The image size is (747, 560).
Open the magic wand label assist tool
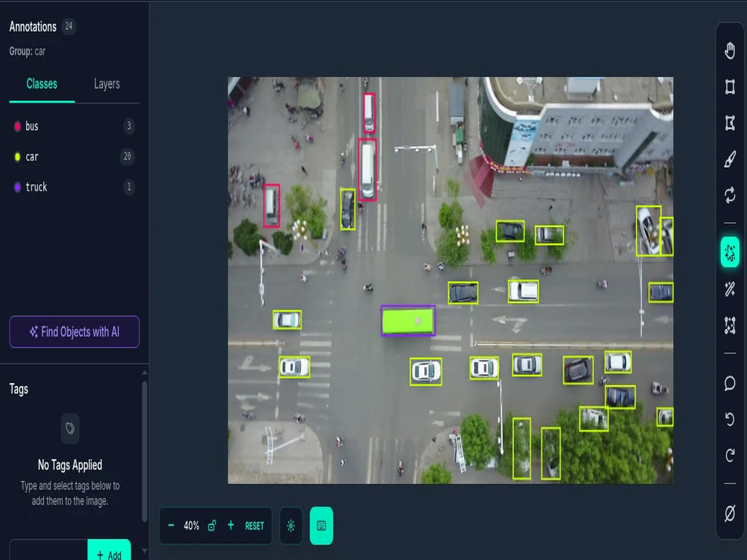(729, 289)
